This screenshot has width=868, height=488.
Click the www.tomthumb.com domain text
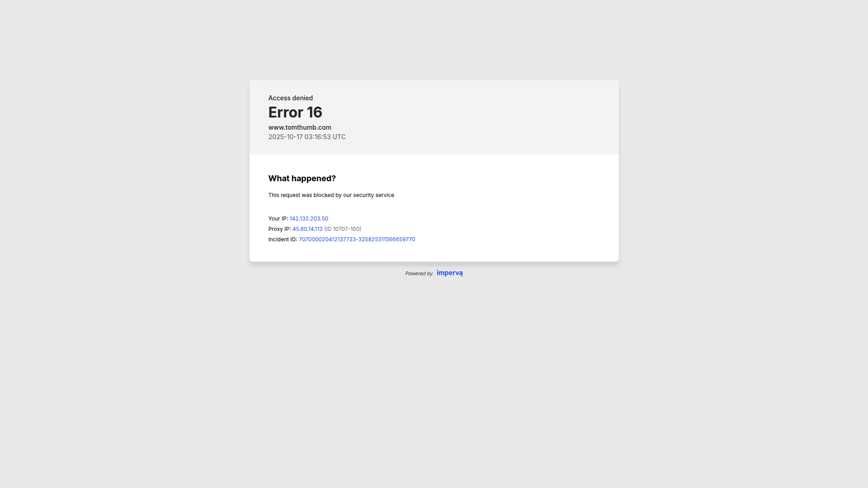click(x=300, y=127)
